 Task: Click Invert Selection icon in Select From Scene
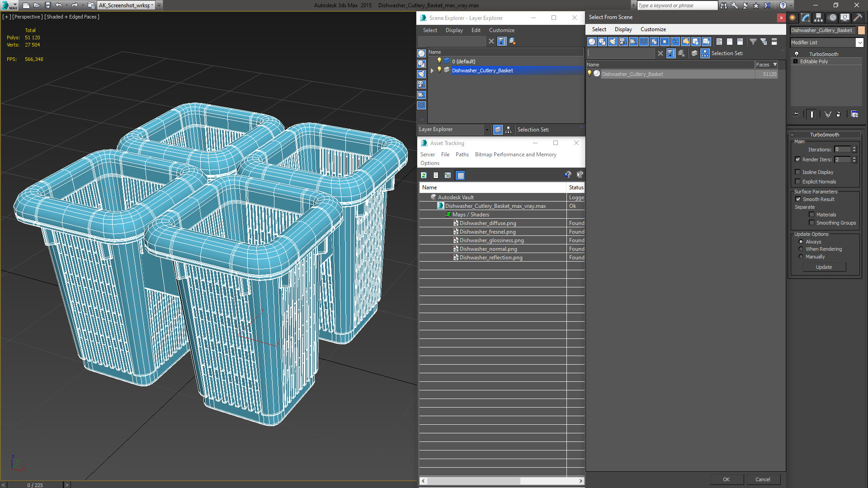[740, 42]
